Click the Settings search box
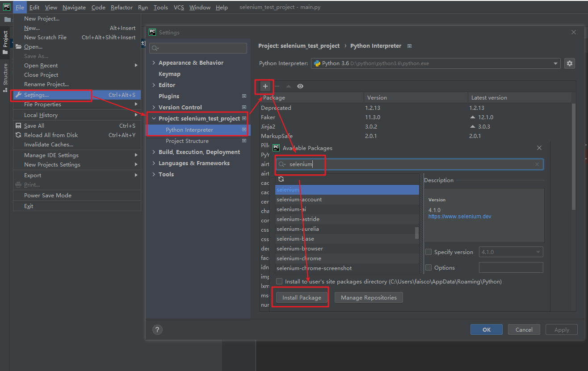 (198, 48)
